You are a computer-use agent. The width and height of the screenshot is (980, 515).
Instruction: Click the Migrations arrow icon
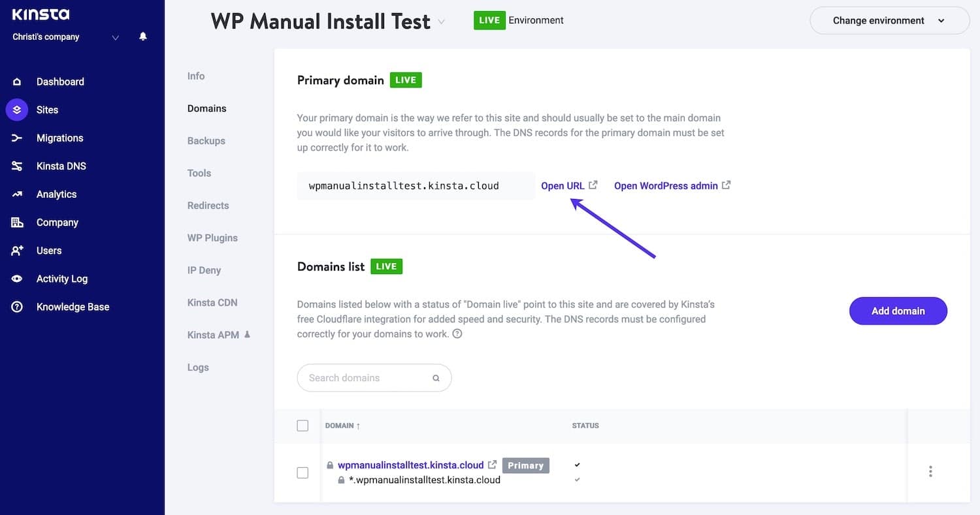pyautogui.click(x=17, y=138)
